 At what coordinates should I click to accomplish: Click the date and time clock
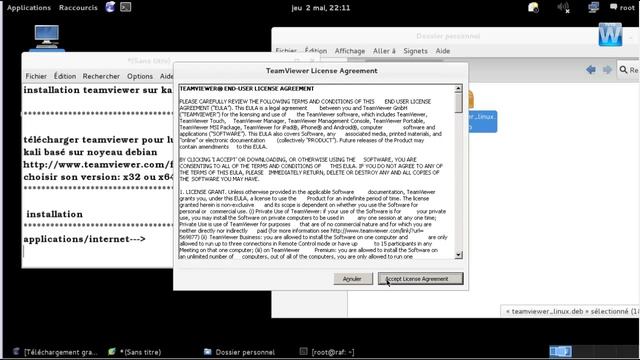pyautogui.click(x=320, y=8)
